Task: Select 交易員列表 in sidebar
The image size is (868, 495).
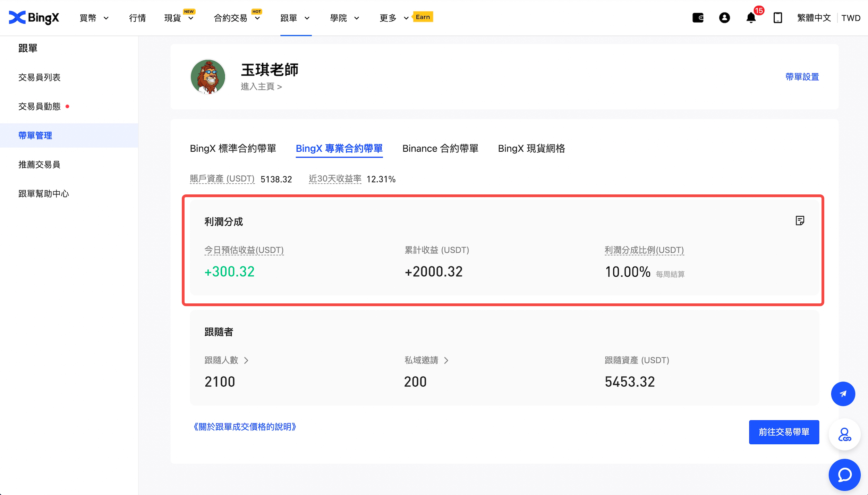Action: click(40, 77)
